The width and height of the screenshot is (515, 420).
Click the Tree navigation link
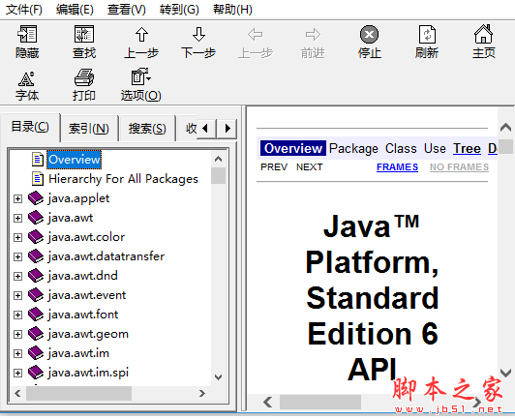point(467,148)
